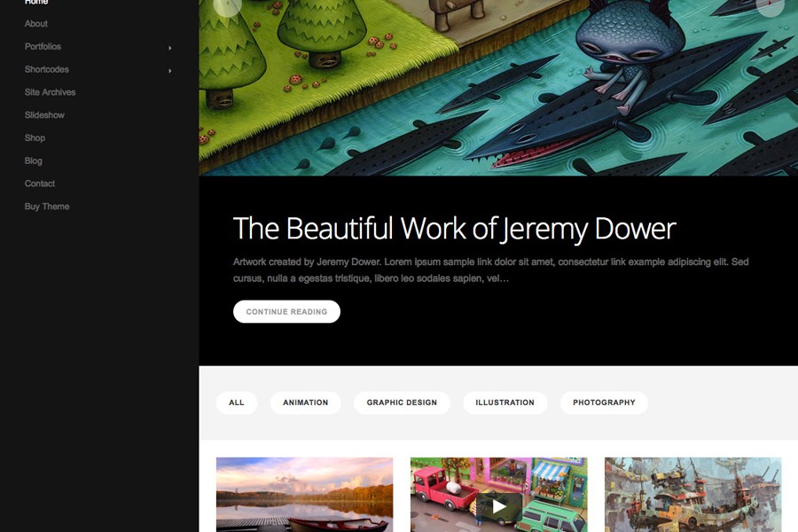Expand the Portfolios submenu arrow
The image size is (798, 532).
170,48
